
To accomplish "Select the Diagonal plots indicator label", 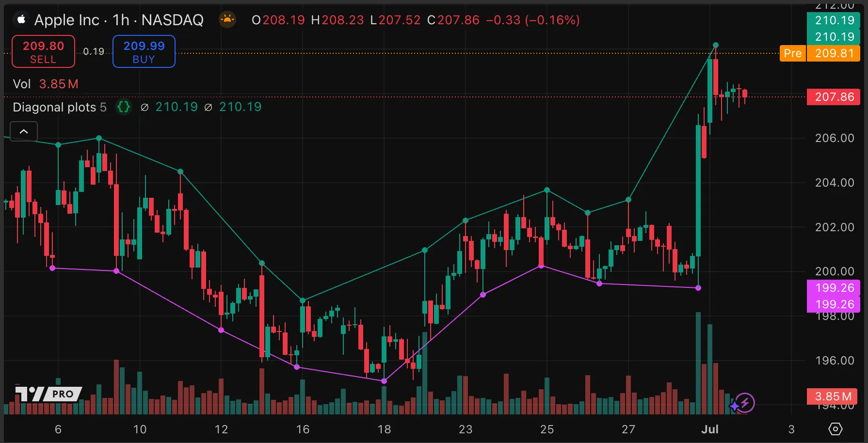I will coord(54,107).
